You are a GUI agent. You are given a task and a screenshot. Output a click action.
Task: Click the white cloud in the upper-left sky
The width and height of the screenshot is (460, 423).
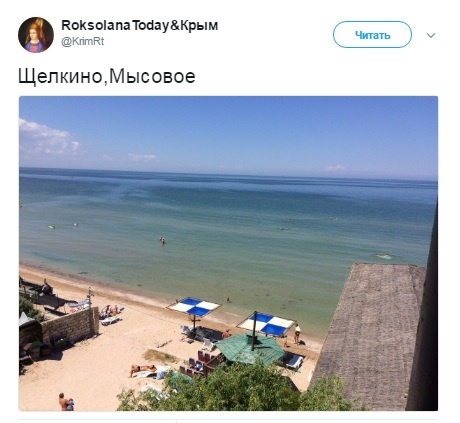[48, 137]
